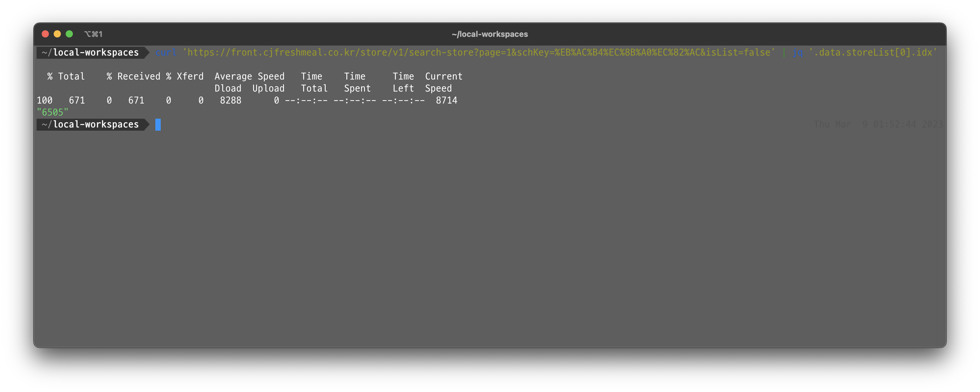
Task: Click the top prompt's ~/local-workspaces segment
Action: click(x=91, y=52)
